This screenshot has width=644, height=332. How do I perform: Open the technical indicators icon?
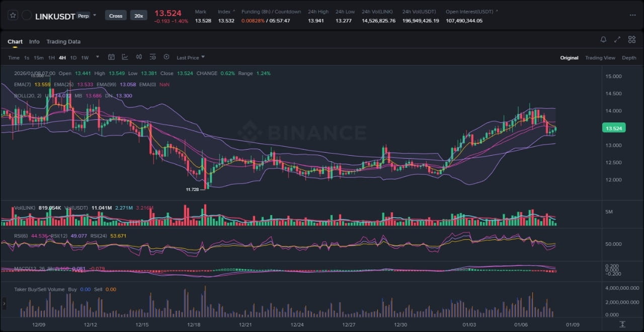pos(125,57)
